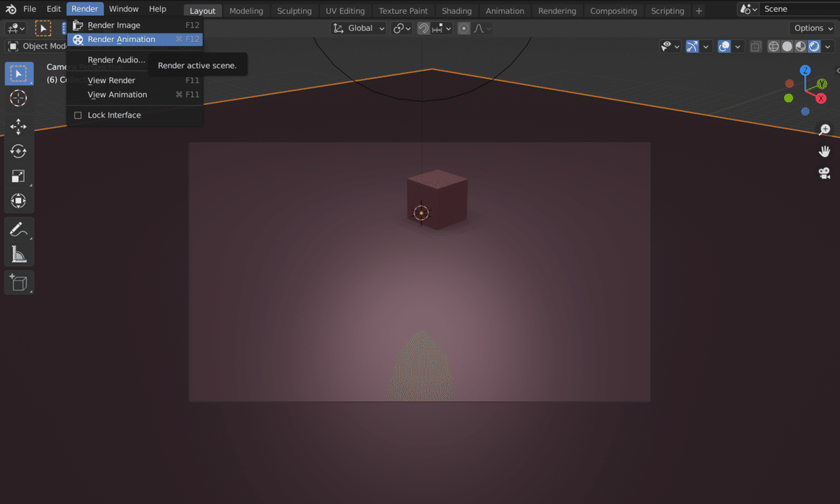
Task: Click the Z axis on navigation gizmo
Action: coord(806,71)
